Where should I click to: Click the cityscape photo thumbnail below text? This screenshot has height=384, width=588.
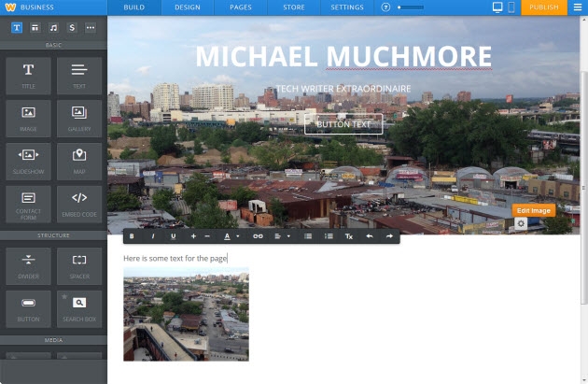(x=186, y=314)
